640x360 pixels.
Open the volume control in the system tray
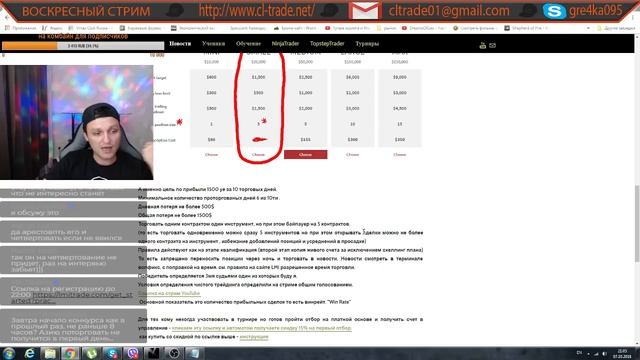tap(604, 353)
